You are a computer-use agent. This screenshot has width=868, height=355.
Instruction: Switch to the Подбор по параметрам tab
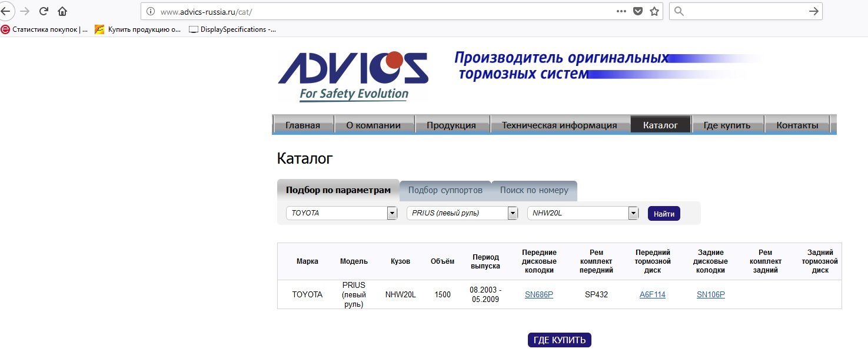338,190
